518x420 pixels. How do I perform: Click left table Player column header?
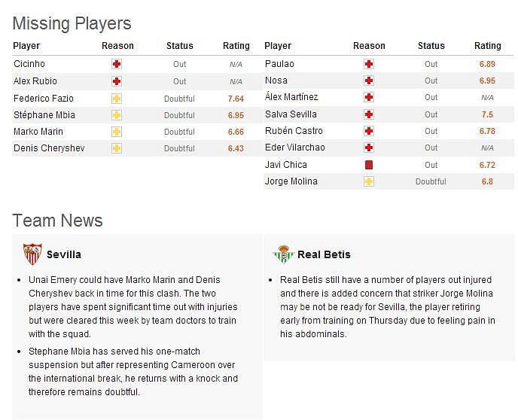(27, 46)
